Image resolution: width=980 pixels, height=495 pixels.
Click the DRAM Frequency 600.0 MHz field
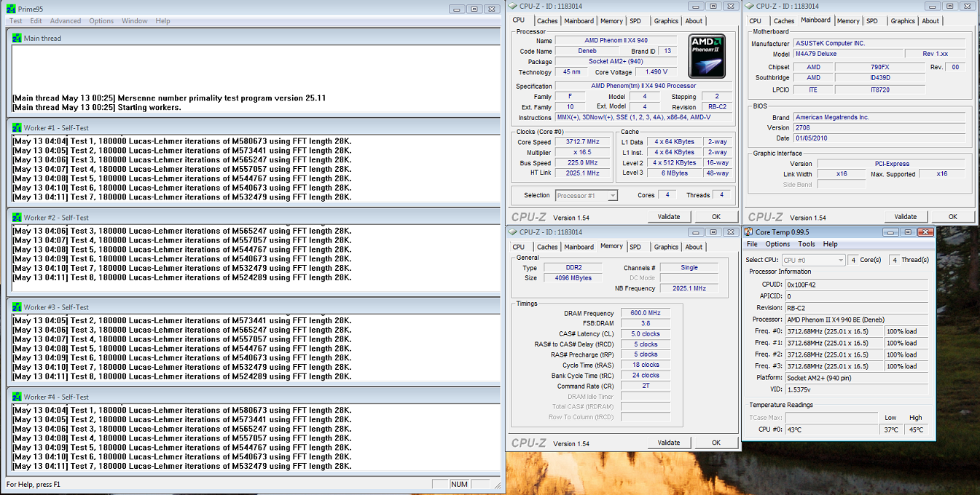(x=645, y=313)
